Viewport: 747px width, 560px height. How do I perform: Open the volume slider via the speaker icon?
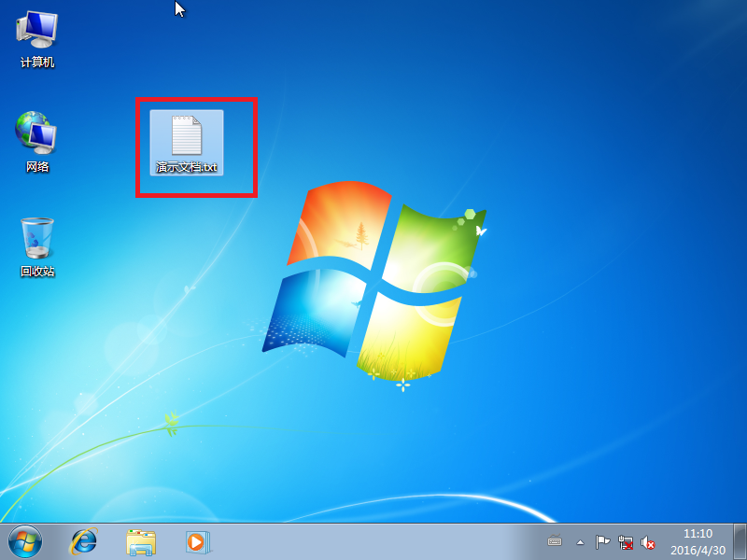point(648,542)
